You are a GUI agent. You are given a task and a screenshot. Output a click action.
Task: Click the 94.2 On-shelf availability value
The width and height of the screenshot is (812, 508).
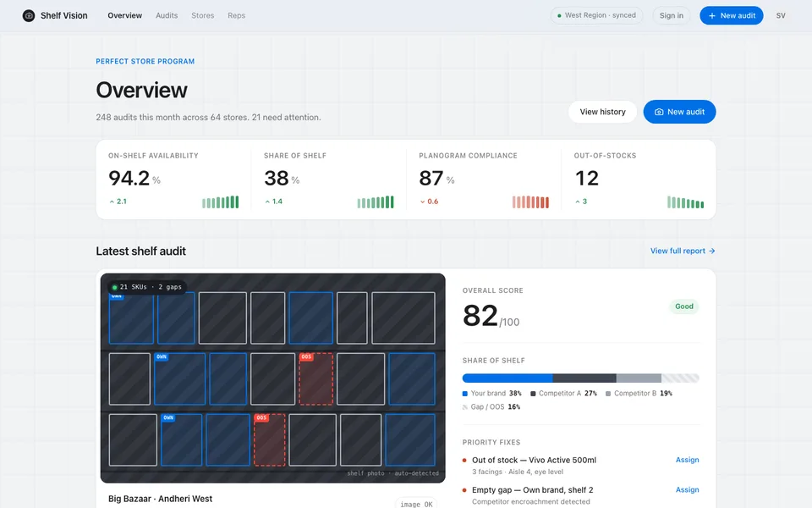(x=129, y=179)
